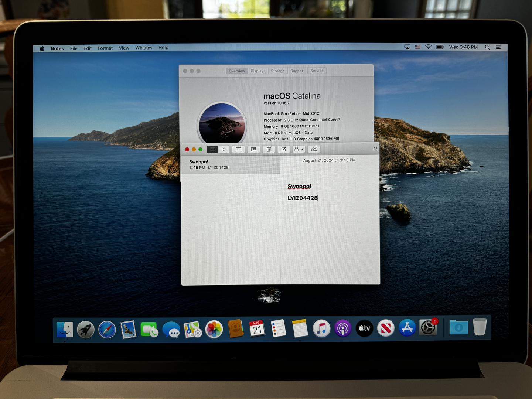The image size is (532, 399).
Task: Open the Service tab in About This Mac
Action: click(x=317, y=71)
